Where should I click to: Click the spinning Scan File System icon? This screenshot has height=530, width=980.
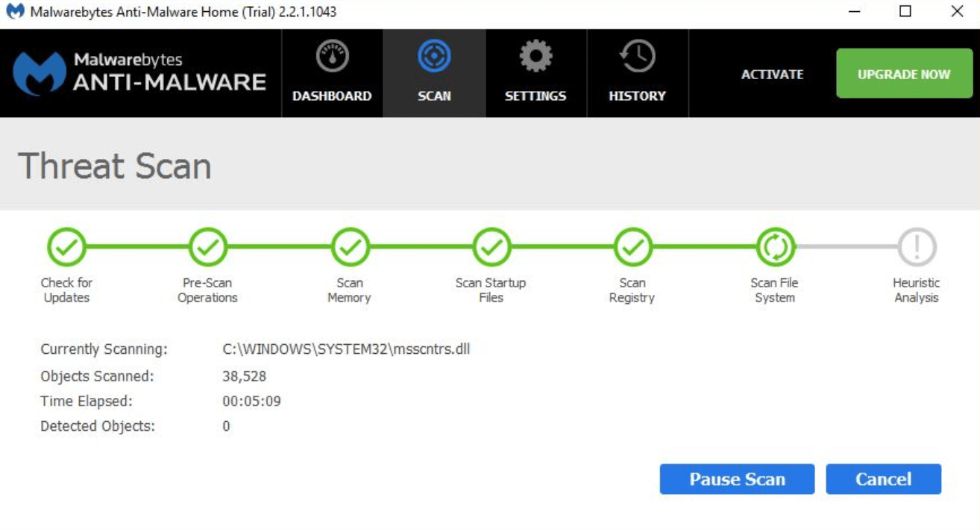[x=775, y=247]
